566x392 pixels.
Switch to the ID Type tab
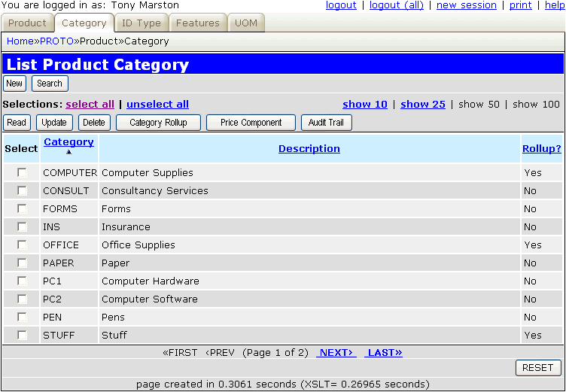pyautogui.click(x=141, y=23)
